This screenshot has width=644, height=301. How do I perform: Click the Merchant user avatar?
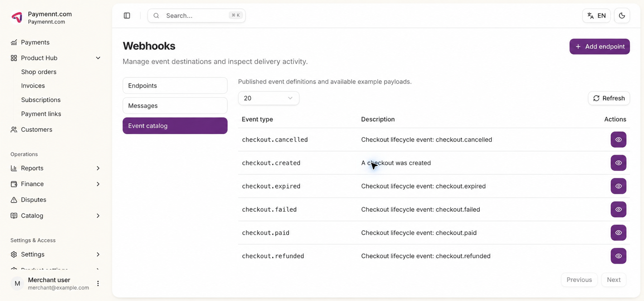[17, 283]
